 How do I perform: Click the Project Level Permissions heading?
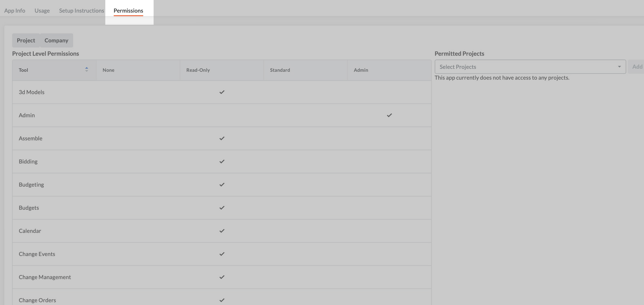pos(46,54)
